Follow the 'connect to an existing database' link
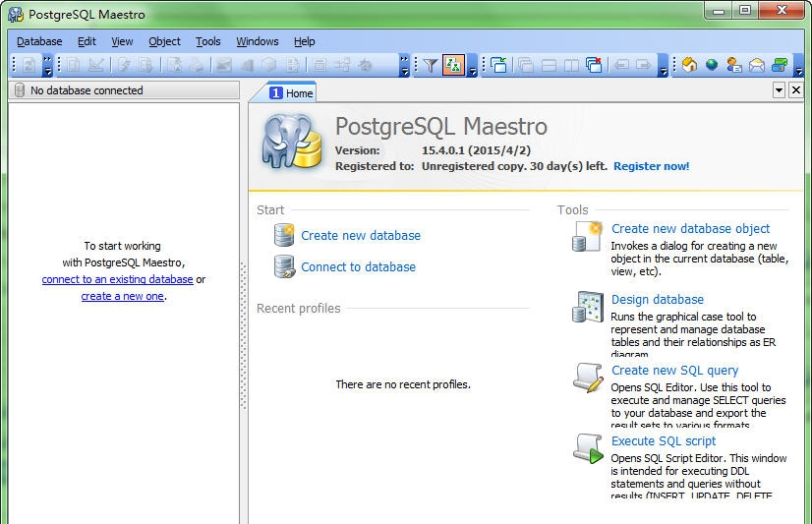This screenshot has height=524, width=812. [x=118, y=279]
